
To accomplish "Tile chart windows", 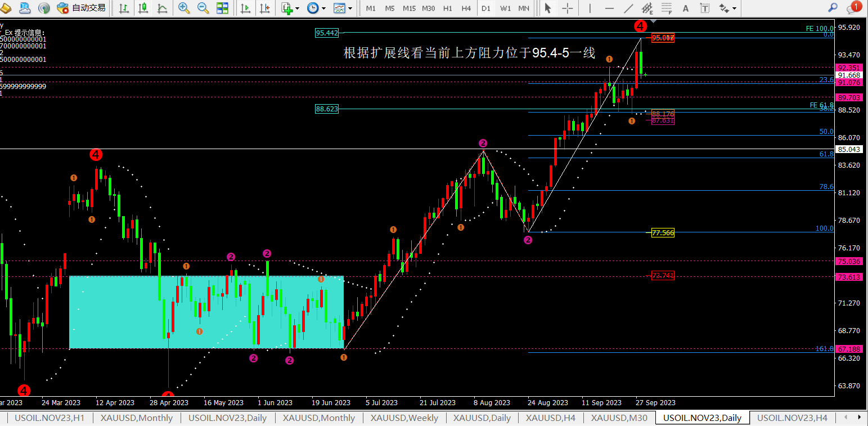I will click(x=222, y=8).
